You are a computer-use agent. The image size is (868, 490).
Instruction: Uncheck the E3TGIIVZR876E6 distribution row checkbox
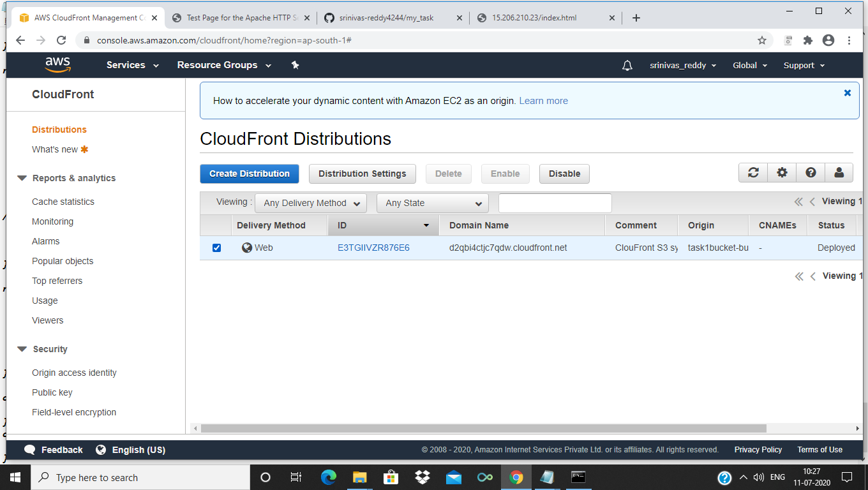click(x=216, y=248)
